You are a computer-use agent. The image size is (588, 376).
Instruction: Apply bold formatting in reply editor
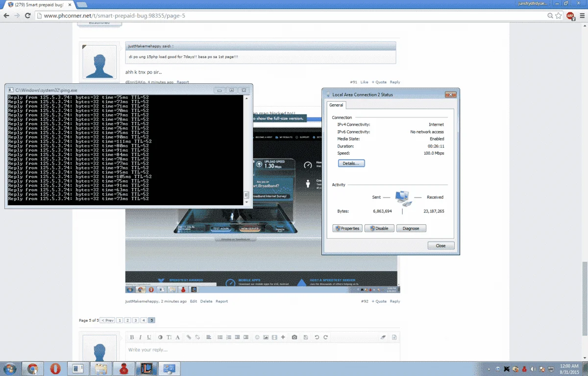(x=132, y=337)
